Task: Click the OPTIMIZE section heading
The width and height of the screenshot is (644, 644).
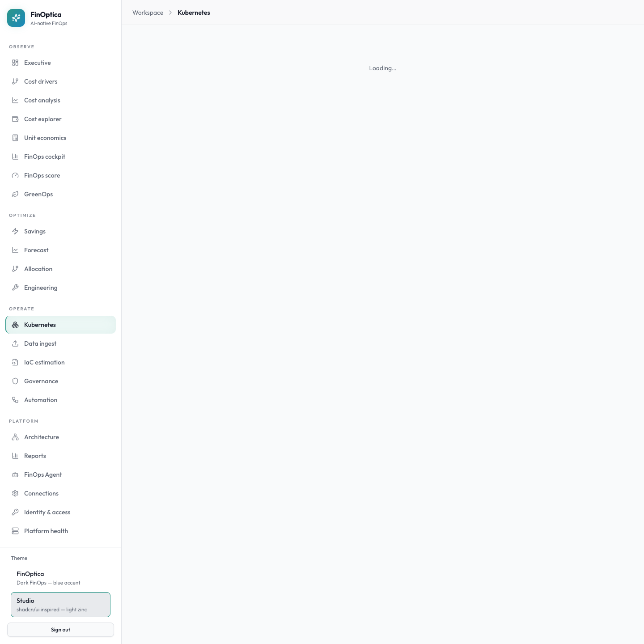Action: [22, 215]
